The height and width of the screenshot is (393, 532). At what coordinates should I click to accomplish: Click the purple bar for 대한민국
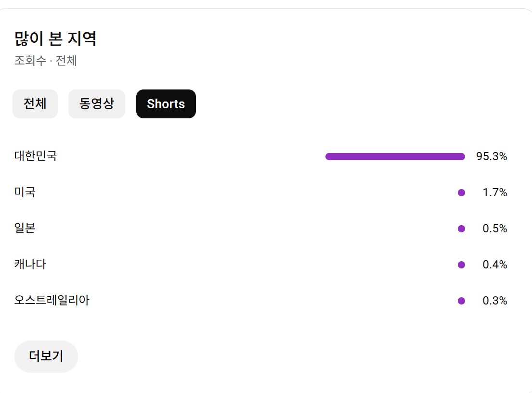(395, 156)
